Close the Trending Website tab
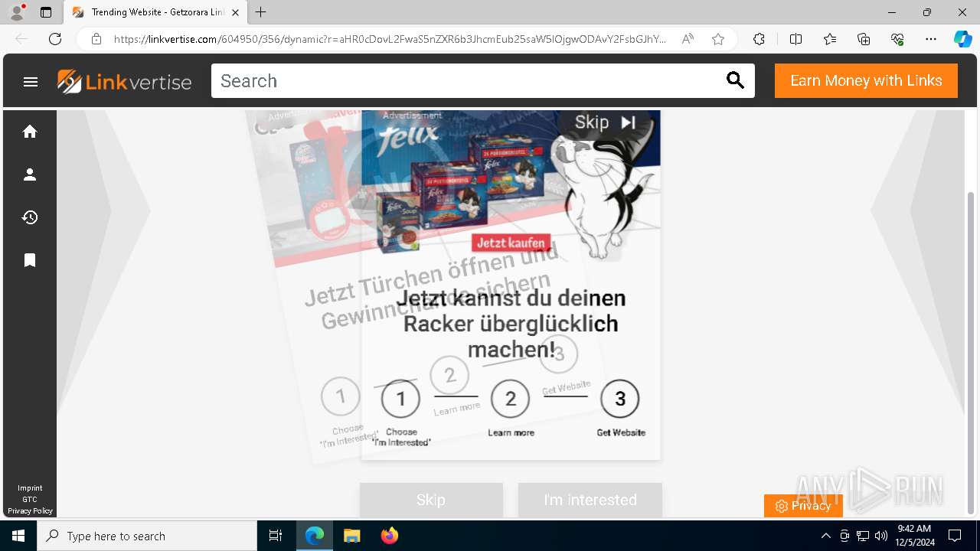This screenshot has width=980, height=551. (x=235, y=12)
